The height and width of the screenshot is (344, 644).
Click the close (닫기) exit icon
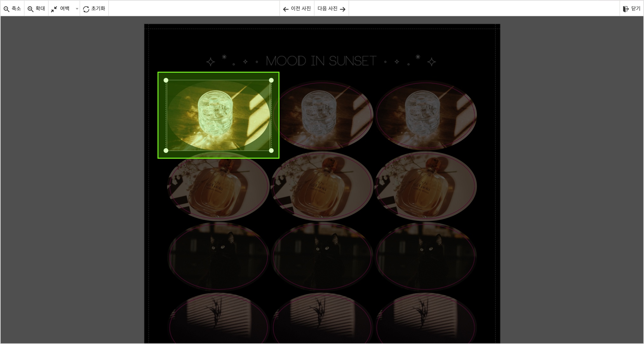click(626, 9)
